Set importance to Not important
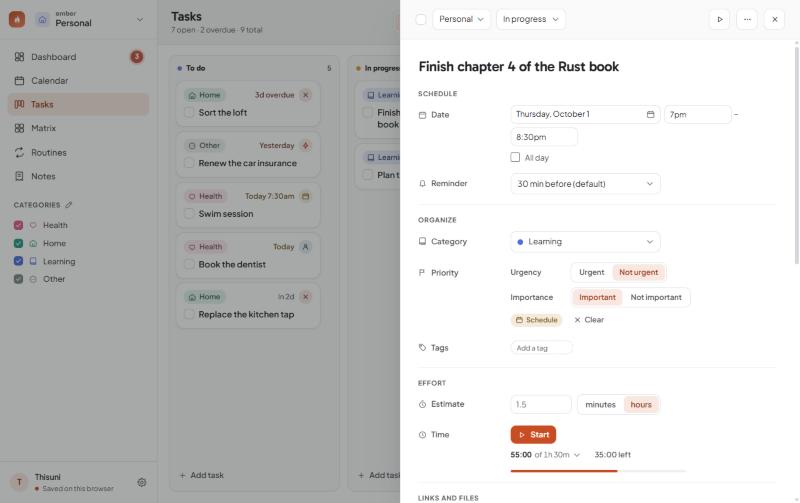The width and height of the screenshot is (800, 503). [x=656, y=297]
